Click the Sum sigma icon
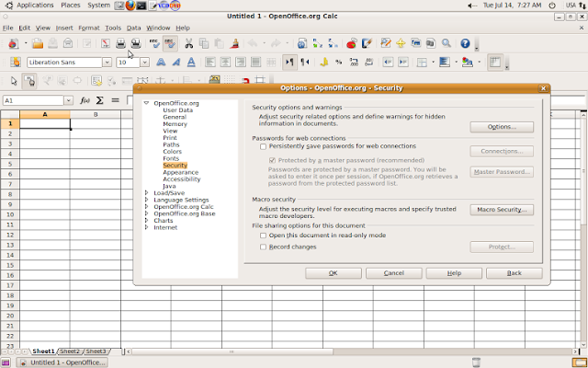588x368 pixels. (x=99, y=100)
